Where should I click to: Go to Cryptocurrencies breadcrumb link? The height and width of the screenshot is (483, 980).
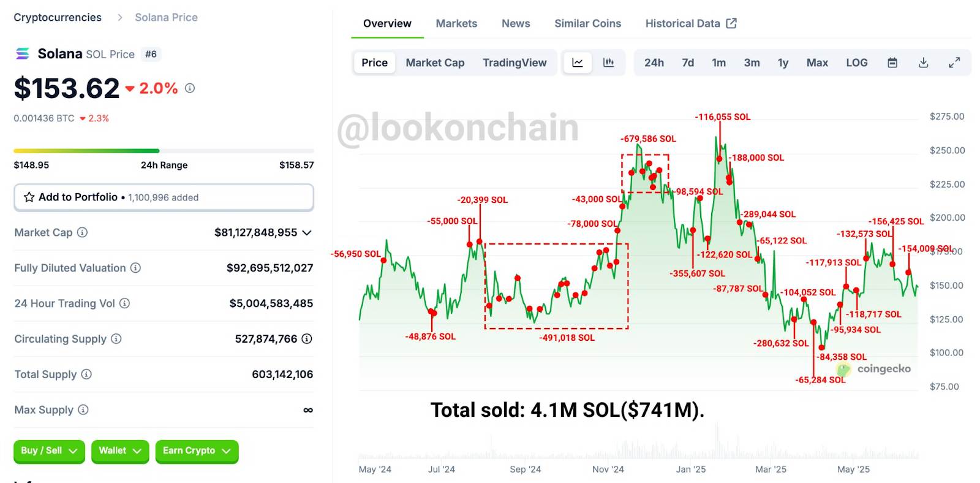coord(58,17)
